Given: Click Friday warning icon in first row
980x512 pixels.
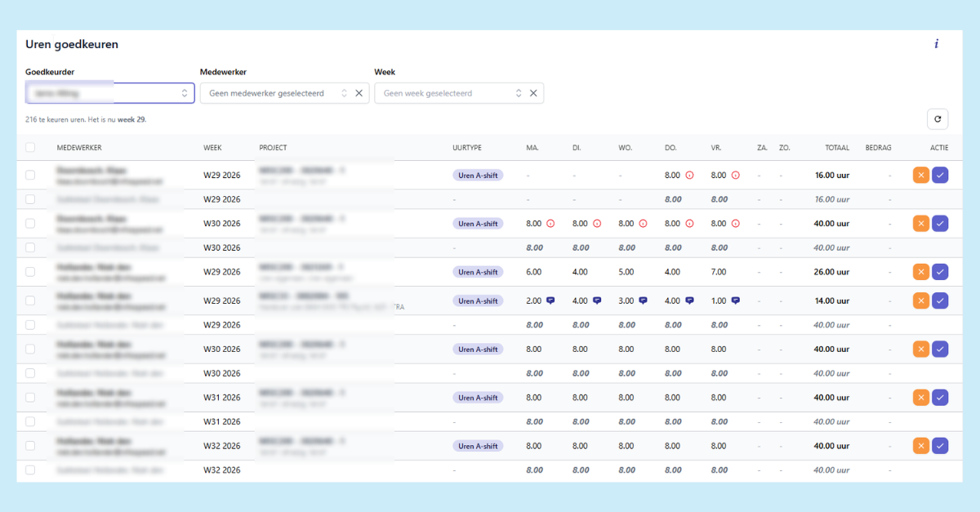Looking at the screenshot, I should click(736, 175).
